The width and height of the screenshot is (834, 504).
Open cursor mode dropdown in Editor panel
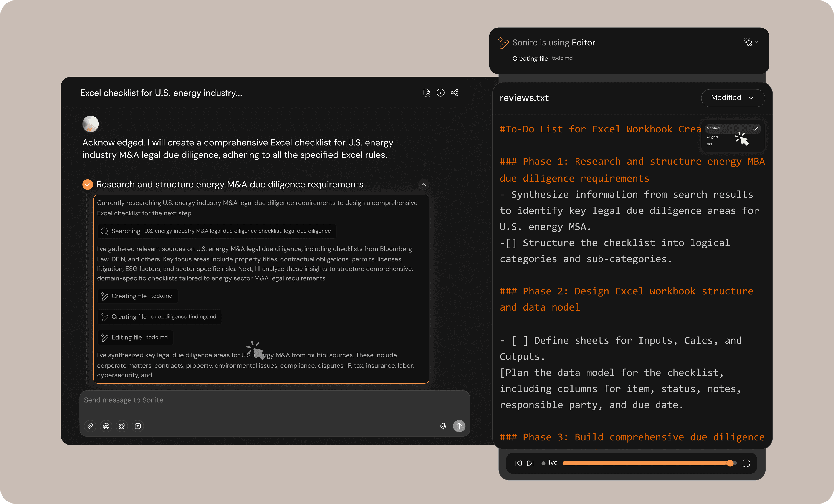[750, 42]
